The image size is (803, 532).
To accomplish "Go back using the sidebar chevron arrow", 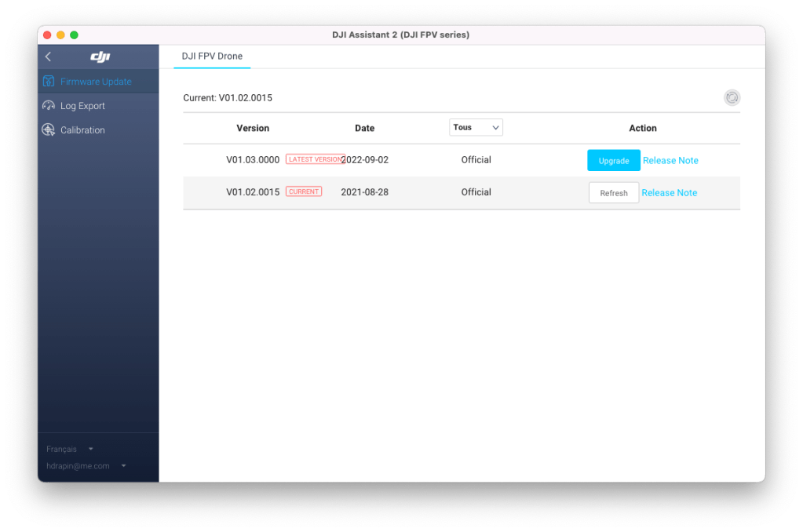I will pos(49,56).
